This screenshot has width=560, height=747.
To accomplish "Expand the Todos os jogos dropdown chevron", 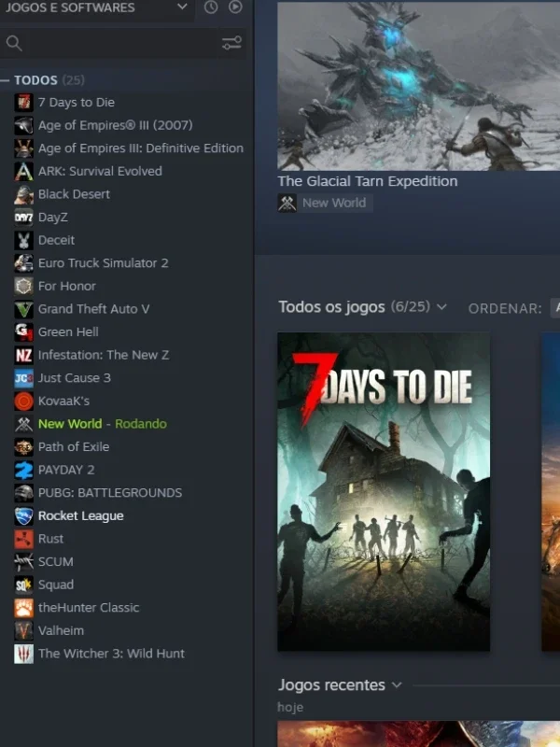I will (441, 307).
